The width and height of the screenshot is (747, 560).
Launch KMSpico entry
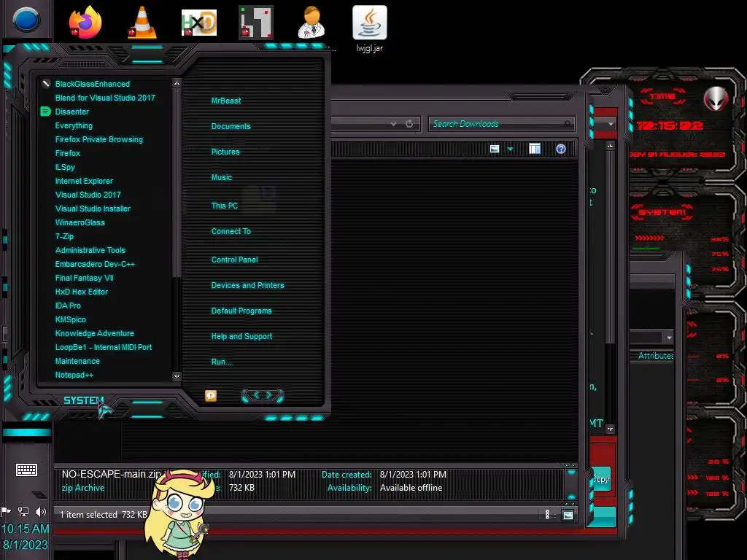click(x=71, y=319)
